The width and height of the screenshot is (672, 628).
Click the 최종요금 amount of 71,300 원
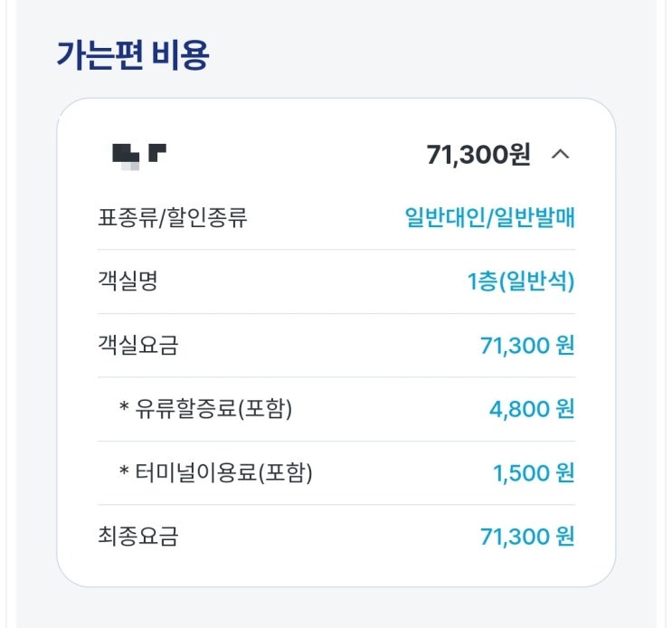(526, 536)
